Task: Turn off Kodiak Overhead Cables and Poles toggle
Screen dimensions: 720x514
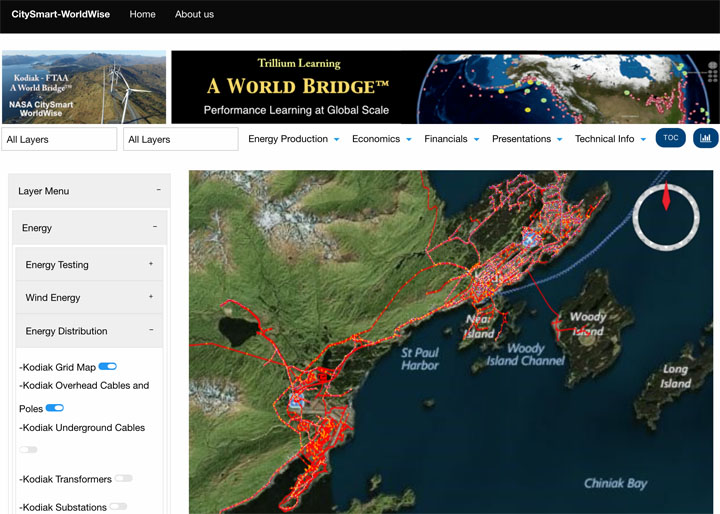Action: 55,408
